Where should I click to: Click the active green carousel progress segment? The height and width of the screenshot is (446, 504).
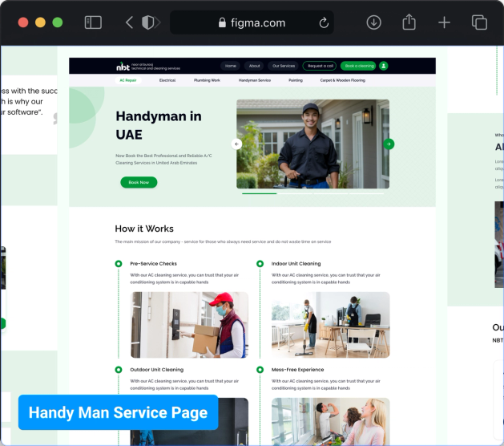tap(259, 193)
